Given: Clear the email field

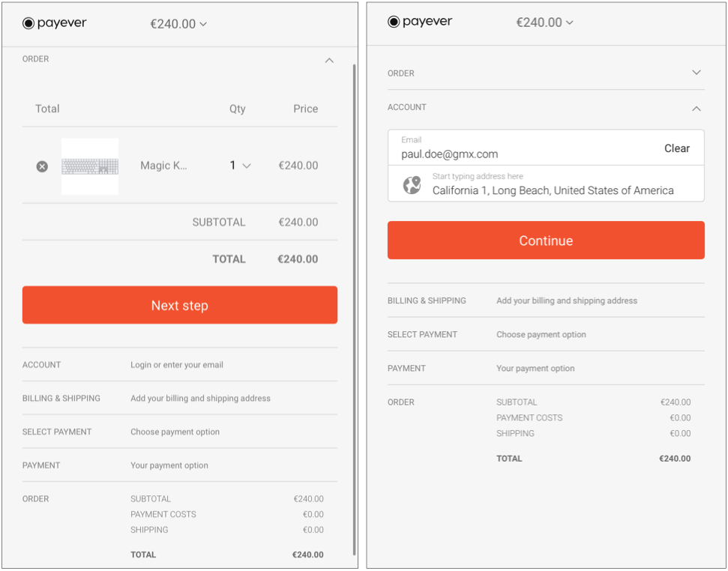Looking at the screenshot, I should click(676, 148).
